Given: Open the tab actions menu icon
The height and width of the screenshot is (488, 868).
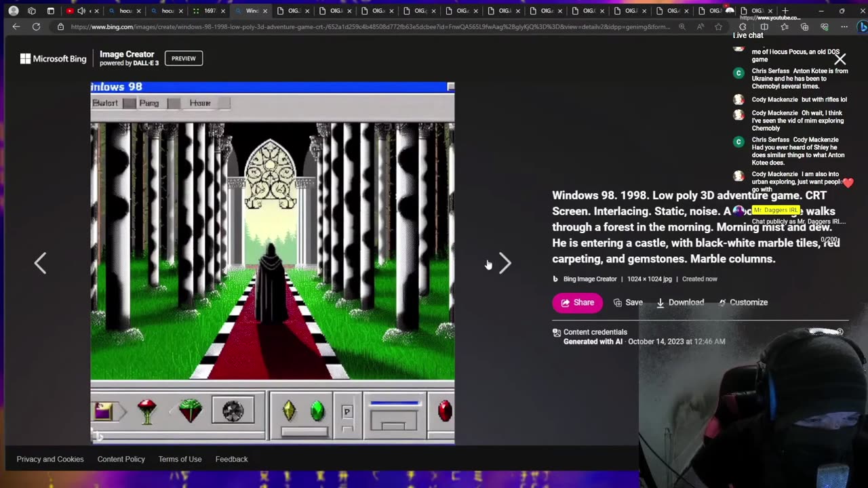Looking at the screenshot, I should (51, 11).
